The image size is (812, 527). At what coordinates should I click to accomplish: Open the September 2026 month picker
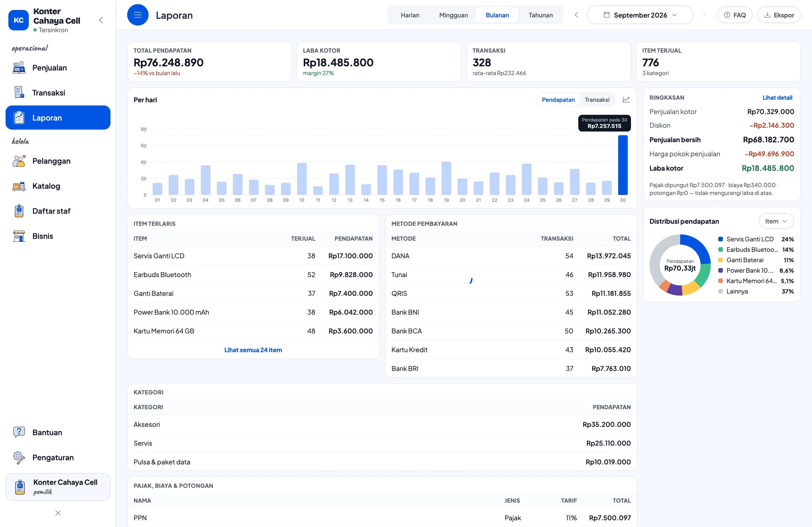[640, 15]
